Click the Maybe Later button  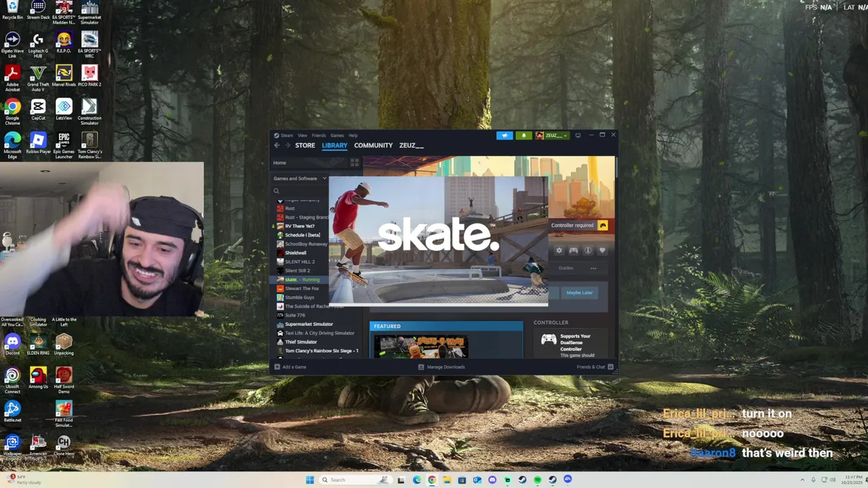tap(580, 293)
